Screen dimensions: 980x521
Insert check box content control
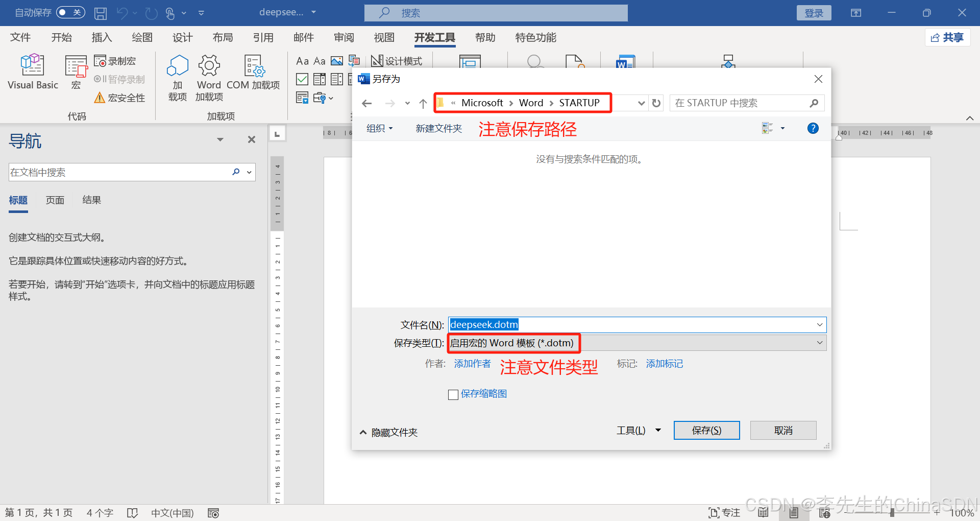tap(302, 79)
